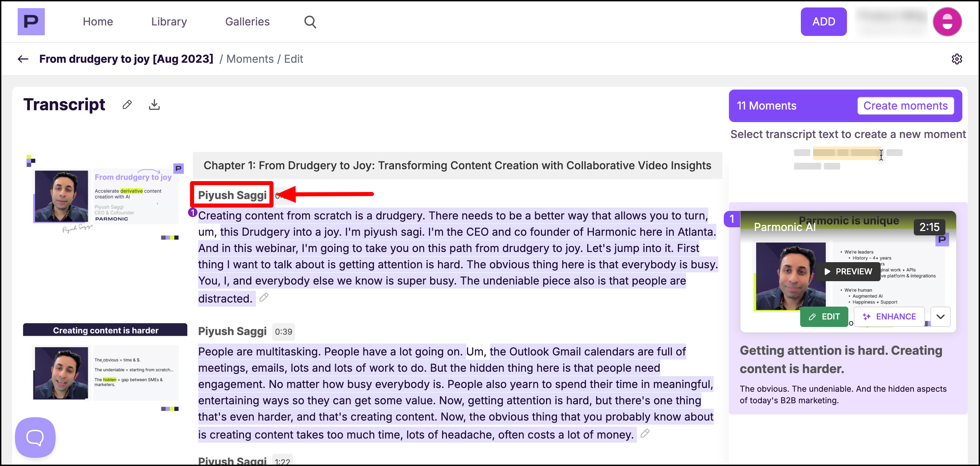Edit the transcript with the pencil icon beside the title

[x=127, y=104]
